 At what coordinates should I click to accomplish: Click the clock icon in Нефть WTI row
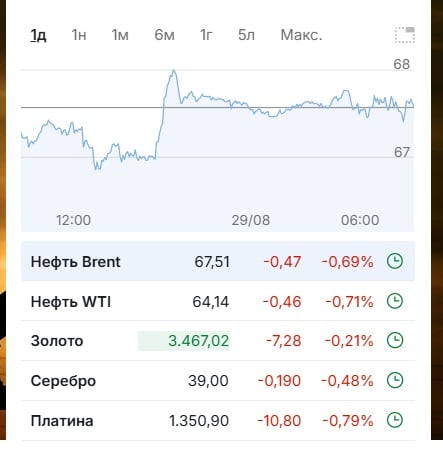395,301
